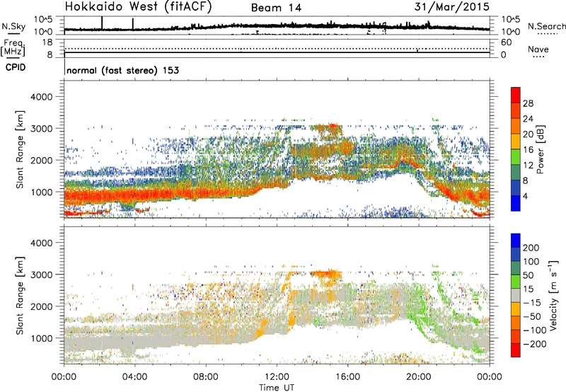Click the gray segment of Velocity color bar
Screen dimensions: 566x392
[516, 295]
